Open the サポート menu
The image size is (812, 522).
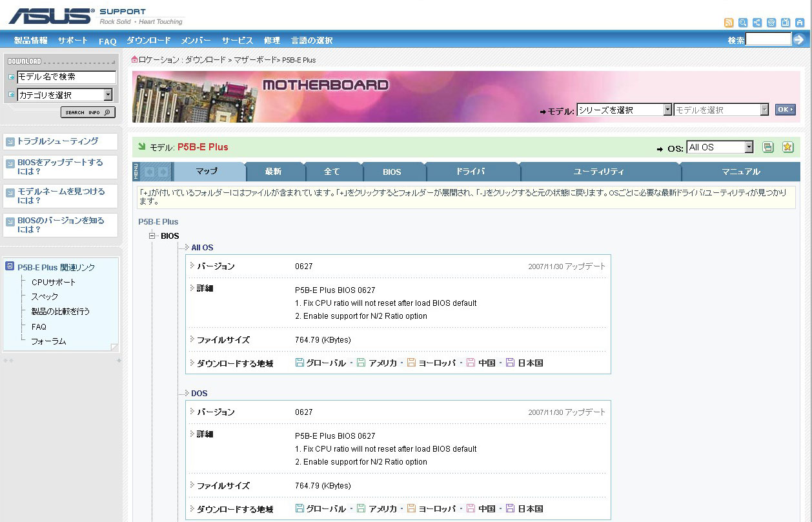pyautogui.click(x=73, y=40)
